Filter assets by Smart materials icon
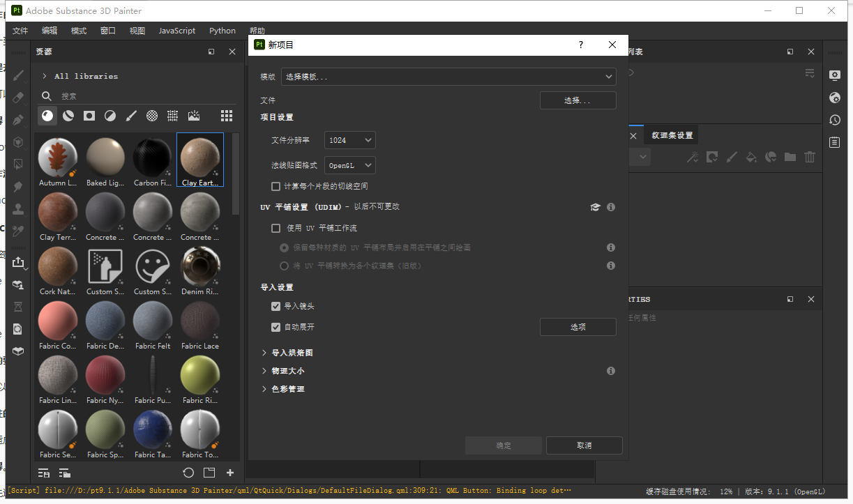Viewport: 853px width, 504px height. 68,116
